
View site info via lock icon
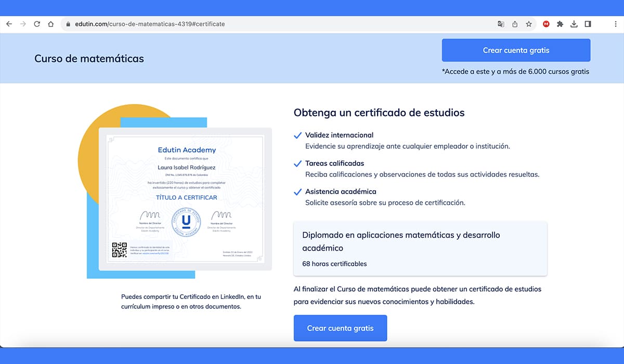click(x=68, y=24)
